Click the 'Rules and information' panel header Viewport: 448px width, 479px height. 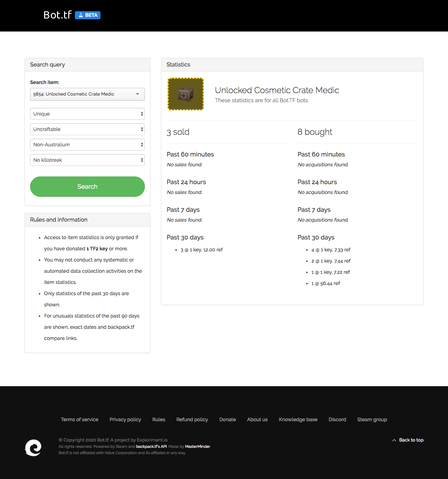[x=87, y=220]
